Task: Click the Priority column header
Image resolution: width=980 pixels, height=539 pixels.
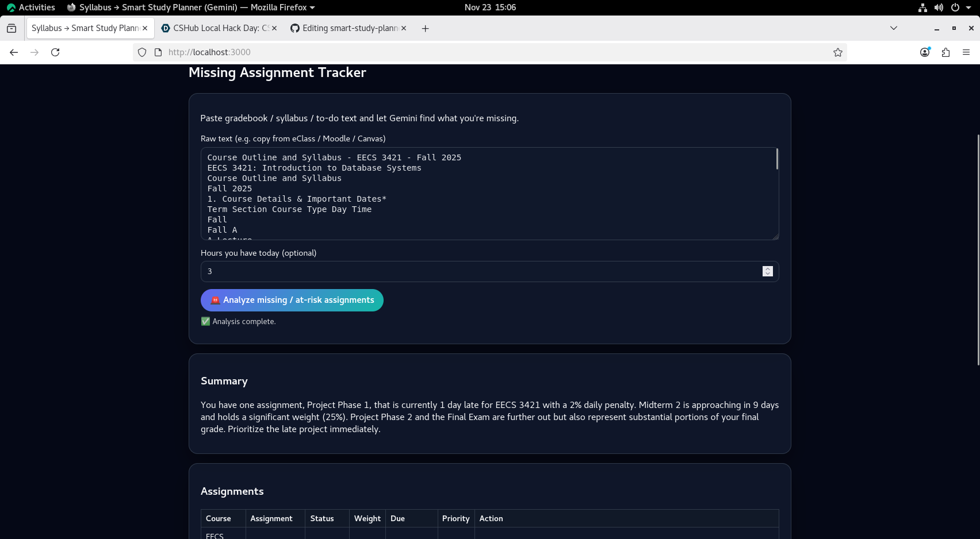Action: click(456, 518)
